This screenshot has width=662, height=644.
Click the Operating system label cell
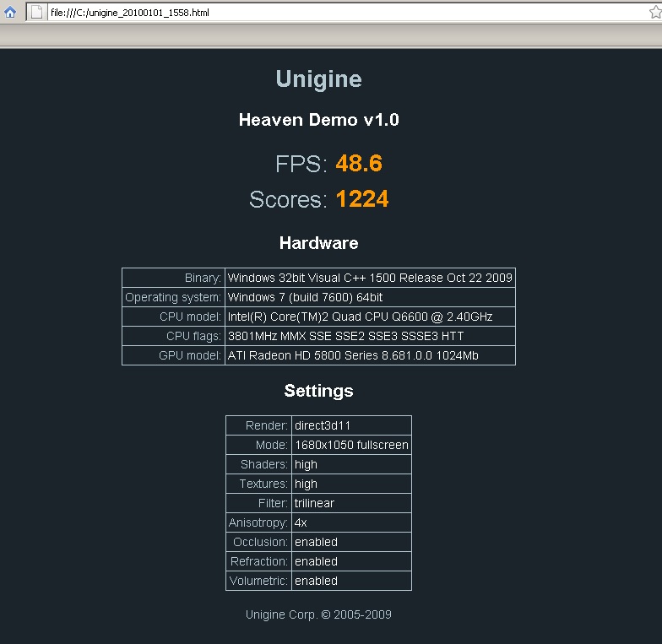pyautogui.click(x=173, y=297)
